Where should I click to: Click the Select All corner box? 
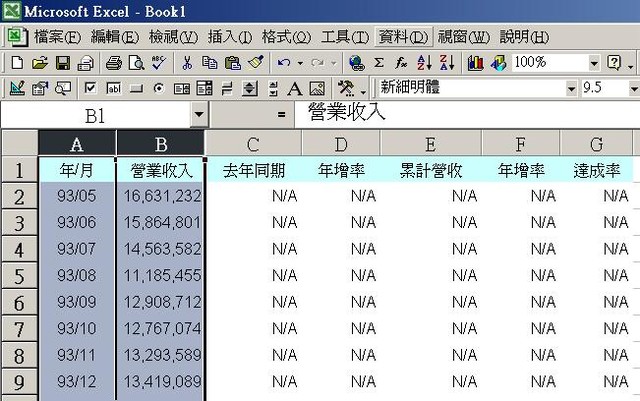[x=20, y=143]
